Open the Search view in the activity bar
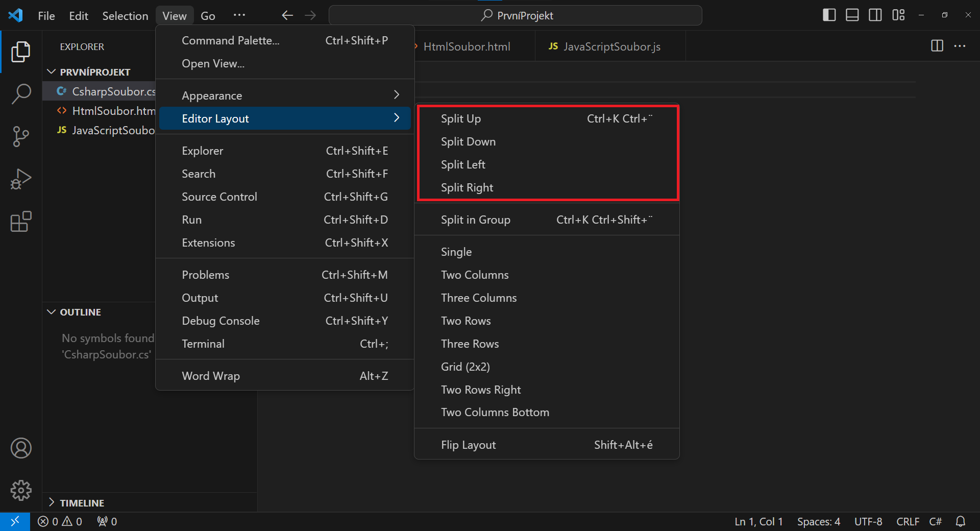The width and height of the screenshot is (980, 531). click(x=21, y=94)
